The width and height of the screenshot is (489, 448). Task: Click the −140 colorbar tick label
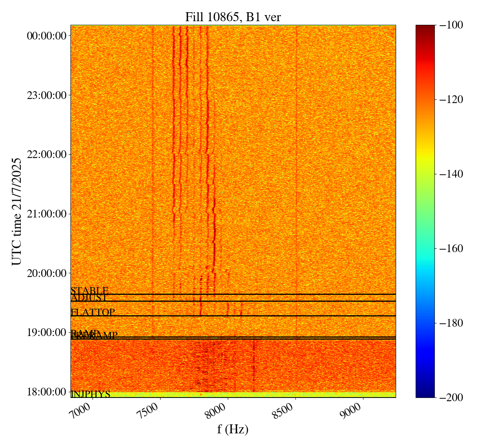point(452,174)
